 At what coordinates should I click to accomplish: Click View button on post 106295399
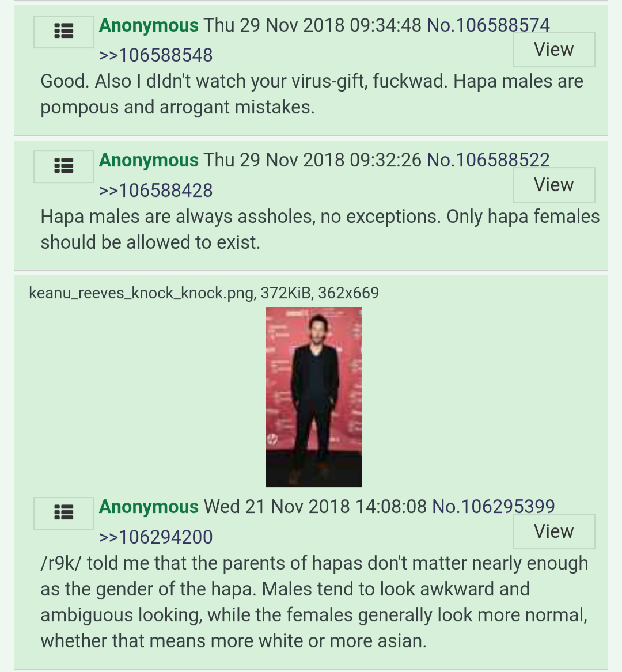click(554, 531)
